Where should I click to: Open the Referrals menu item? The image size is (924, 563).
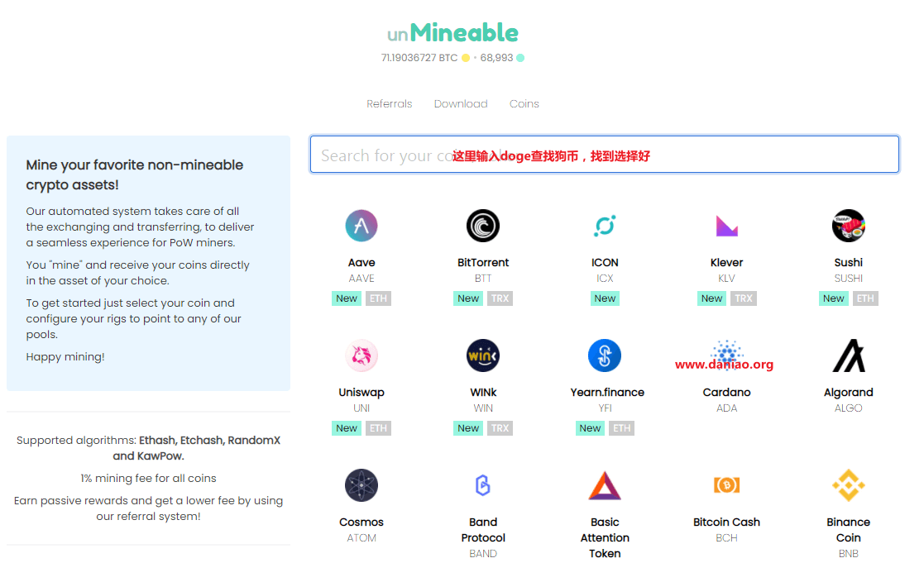[390, 104]
